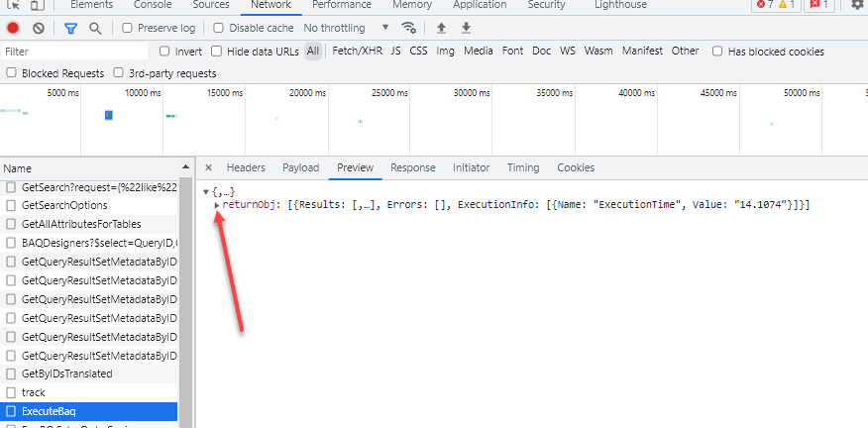The width and height of the screenshot is (868, 428).
Task: Collapse the root JSON object
Action: 206,192
